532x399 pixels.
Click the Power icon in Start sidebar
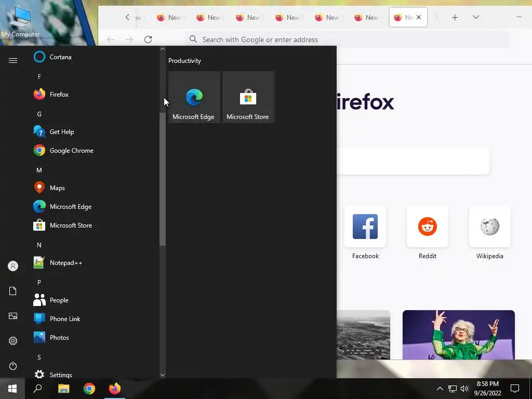13,366
